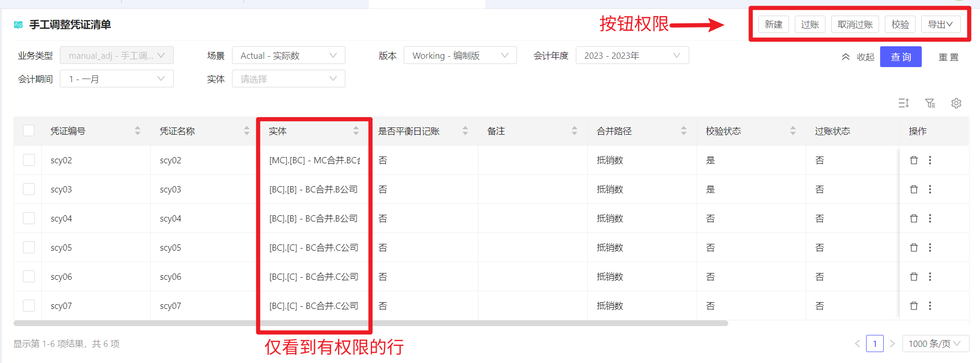Screen dimensions: 980x363
Task: Open the more options menu for scy03
Action: tap(930, 189)
